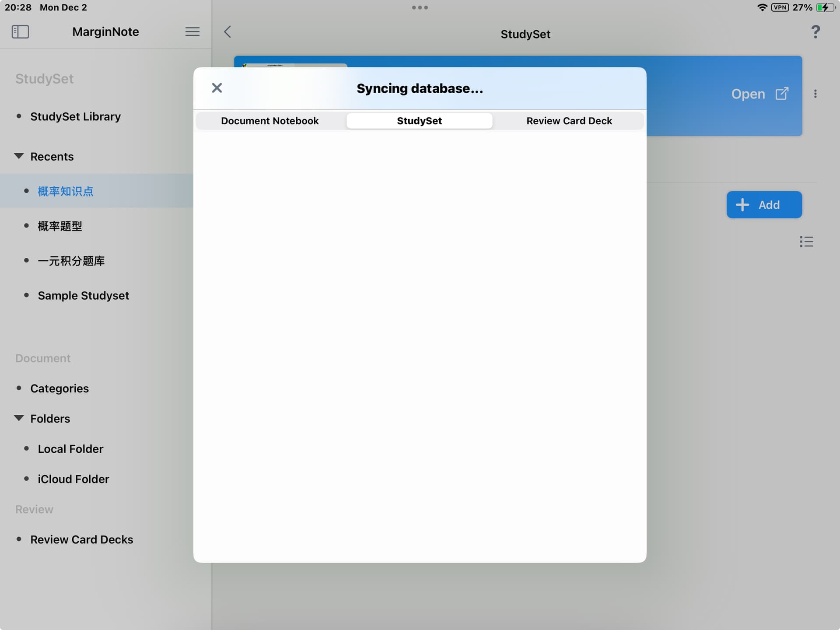Image resolution: width=840 pixels, height=630 pixels.
Task: Switch to the Document Notebook tab
Action: pyautogui.click(x=270, y=121)
